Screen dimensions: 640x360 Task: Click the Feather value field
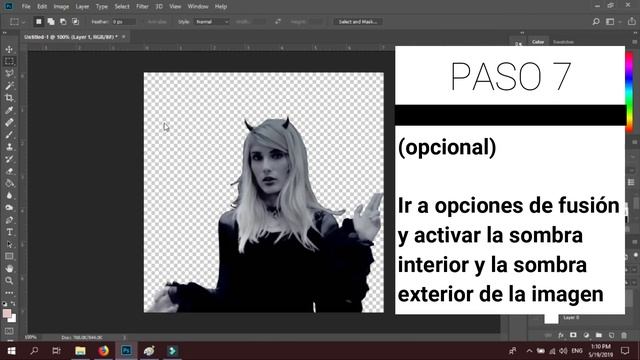coord(124,22)
